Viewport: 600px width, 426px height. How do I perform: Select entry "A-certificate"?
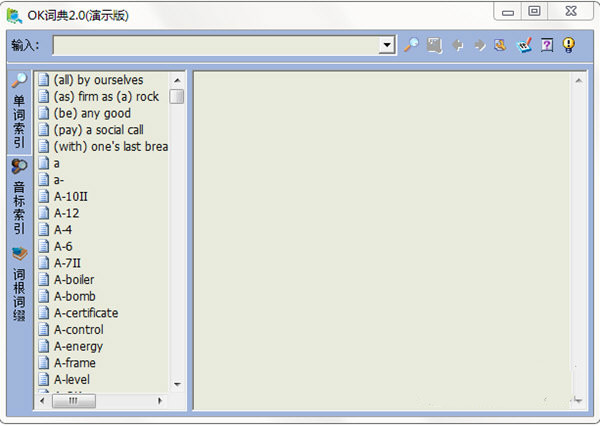point(86,313)
